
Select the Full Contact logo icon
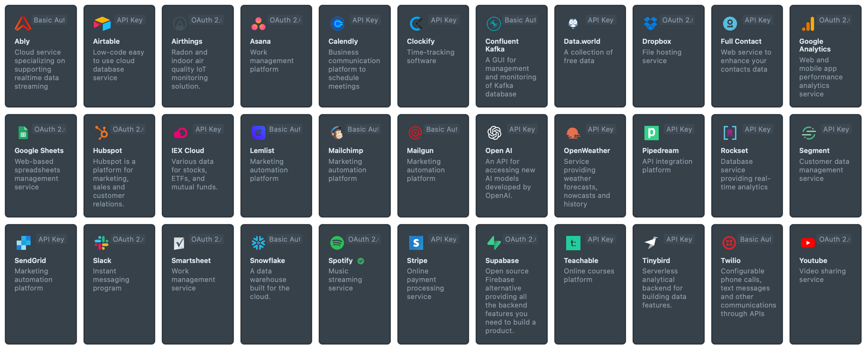730,24
